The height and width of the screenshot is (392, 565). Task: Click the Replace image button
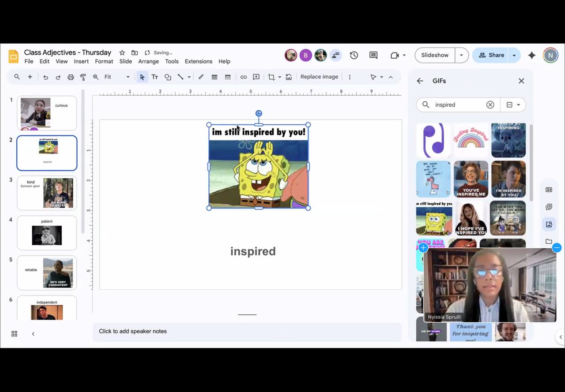click(319, 77)
